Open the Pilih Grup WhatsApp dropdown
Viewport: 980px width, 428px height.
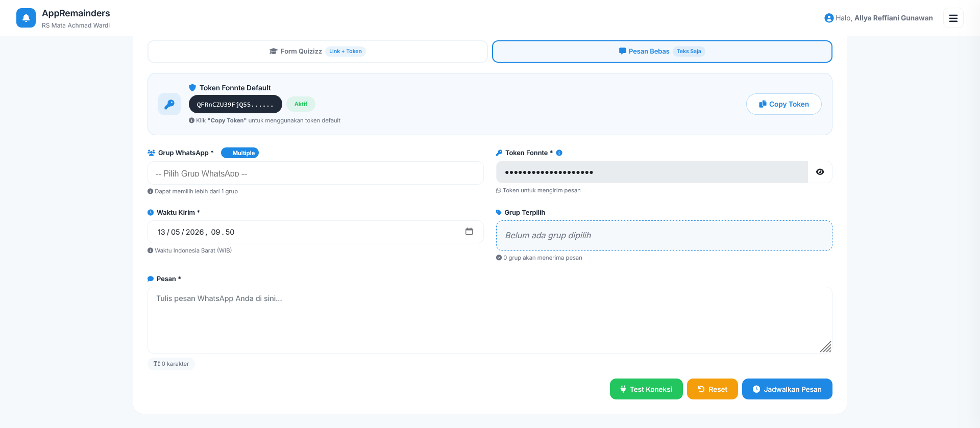[315, 173]
